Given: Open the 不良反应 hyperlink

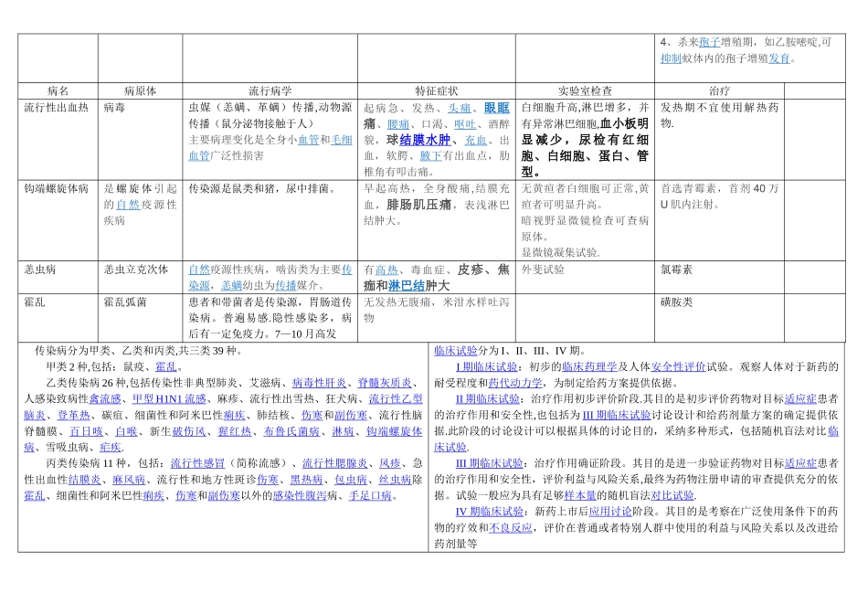Looking at the screenshot, I should click(511, 527).
